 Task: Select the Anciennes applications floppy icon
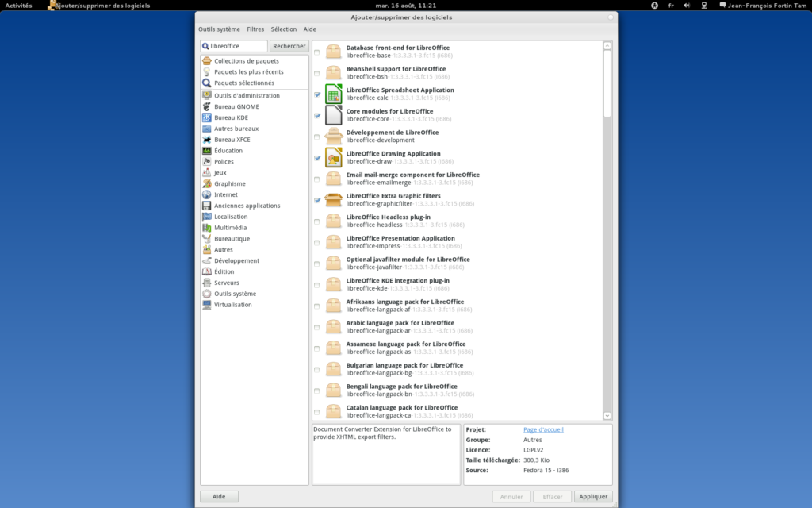click(207, 206)
